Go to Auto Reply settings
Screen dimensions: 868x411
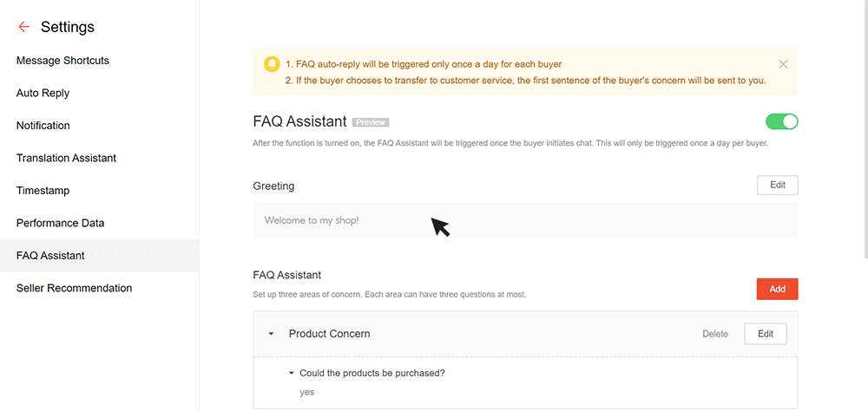43,93
